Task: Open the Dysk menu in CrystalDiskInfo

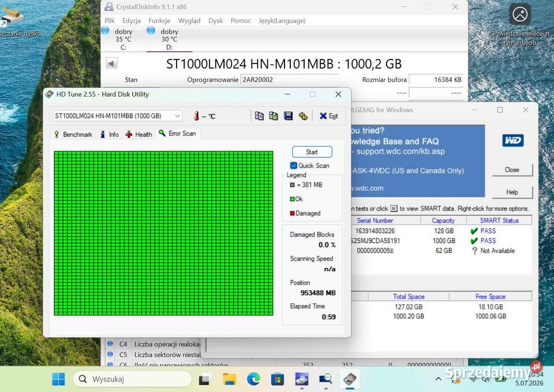Action: [215, 21]
